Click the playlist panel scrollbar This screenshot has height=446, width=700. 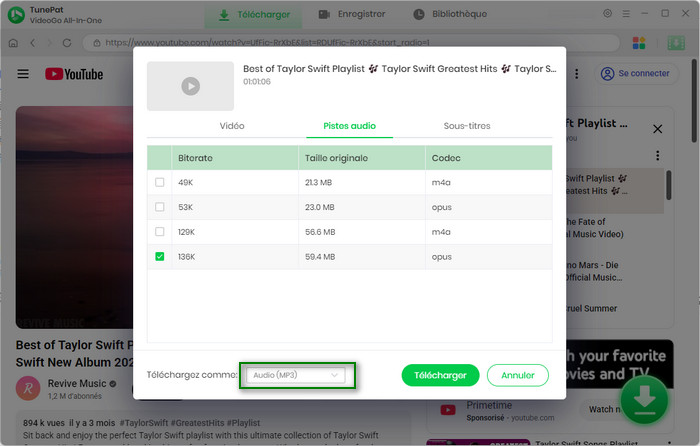pos(668,185)
